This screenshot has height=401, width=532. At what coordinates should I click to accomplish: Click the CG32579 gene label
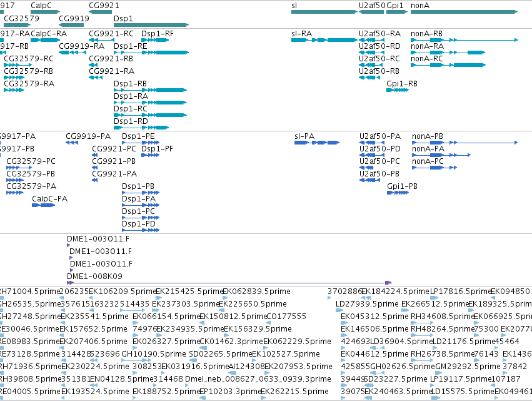pos(21,18)
